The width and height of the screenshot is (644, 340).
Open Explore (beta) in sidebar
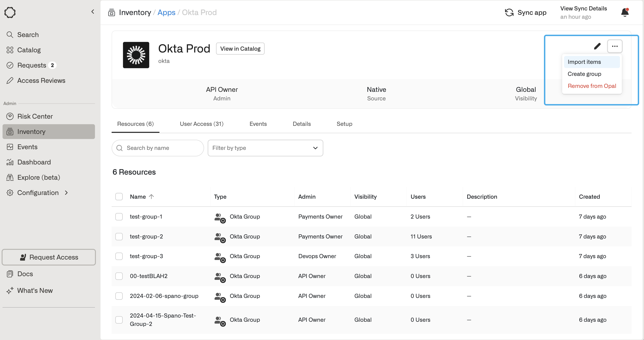(x=39, y=177)
